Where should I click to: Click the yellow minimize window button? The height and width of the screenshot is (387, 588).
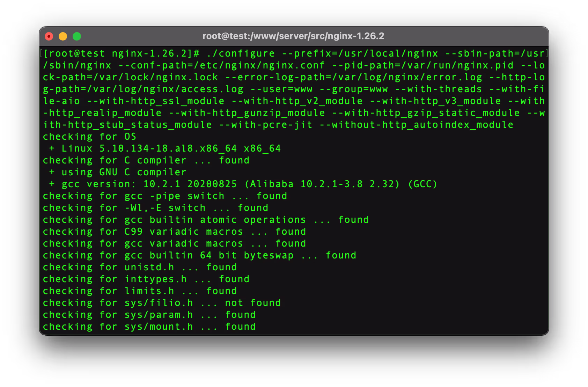[x=63, y=36]
